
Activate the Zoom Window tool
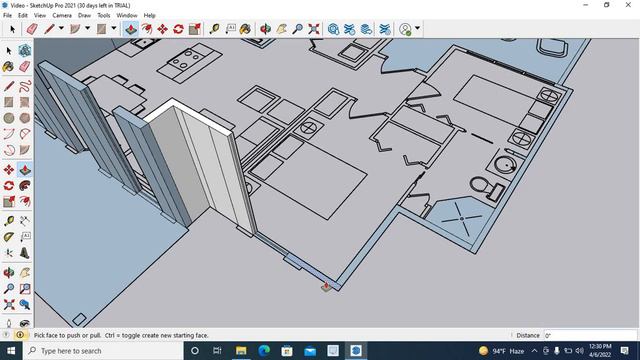click(24, 289)
